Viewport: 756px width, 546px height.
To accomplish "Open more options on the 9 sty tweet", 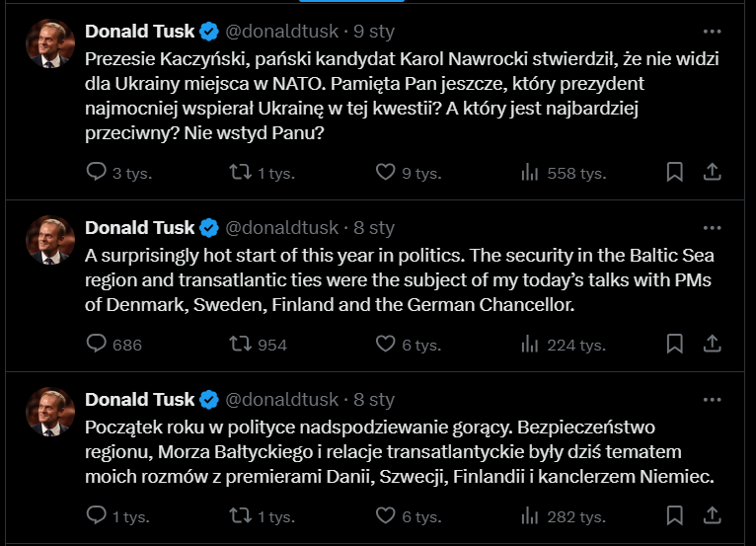I will click(712, 31).
